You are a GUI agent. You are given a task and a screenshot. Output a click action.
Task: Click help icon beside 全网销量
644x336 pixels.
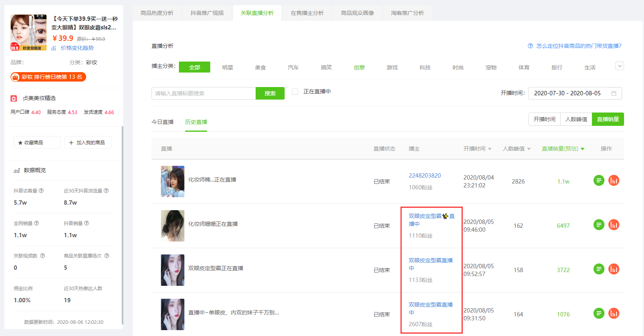pos(36,223)
